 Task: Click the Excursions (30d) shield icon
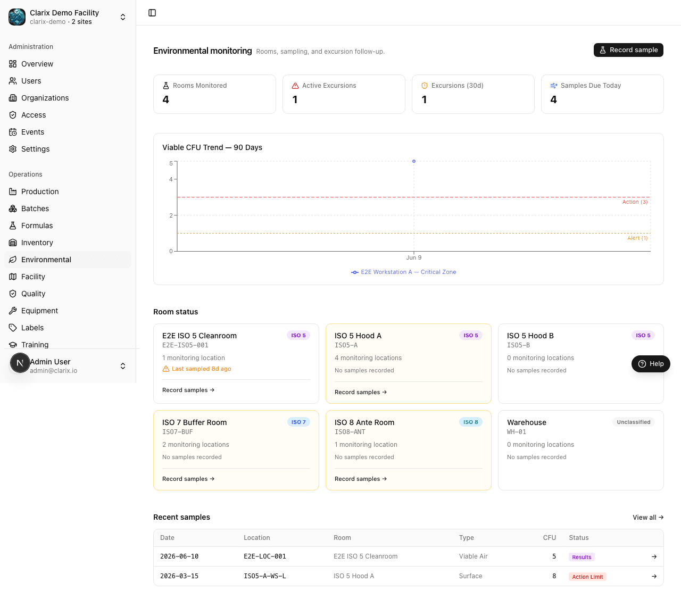click(425, 86)
